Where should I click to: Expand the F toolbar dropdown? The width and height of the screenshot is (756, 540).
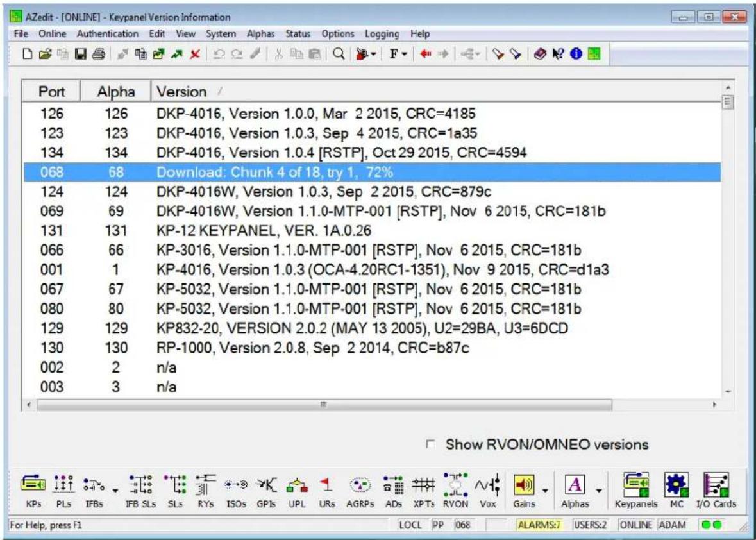[x=405, y=54]
